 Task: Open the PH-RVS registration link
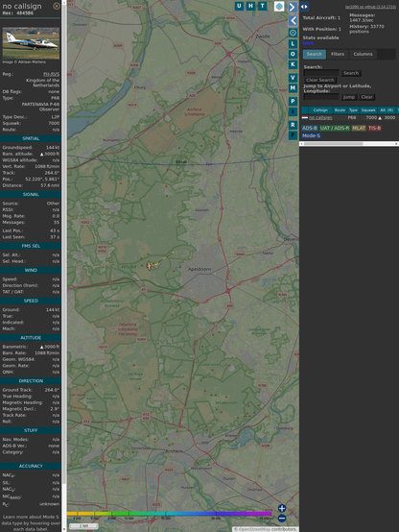(x=51, y=74)
